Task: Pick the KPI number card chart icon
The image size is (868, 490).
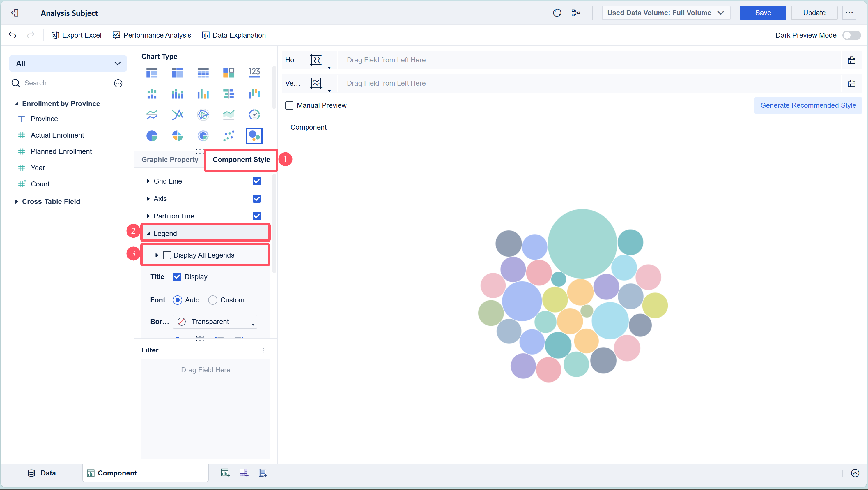Action: coord(254,73)
